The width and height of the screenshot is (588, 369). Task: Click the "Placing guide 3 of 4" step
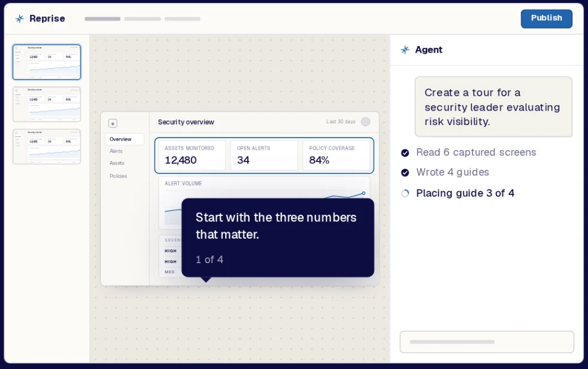coord(465,193)
